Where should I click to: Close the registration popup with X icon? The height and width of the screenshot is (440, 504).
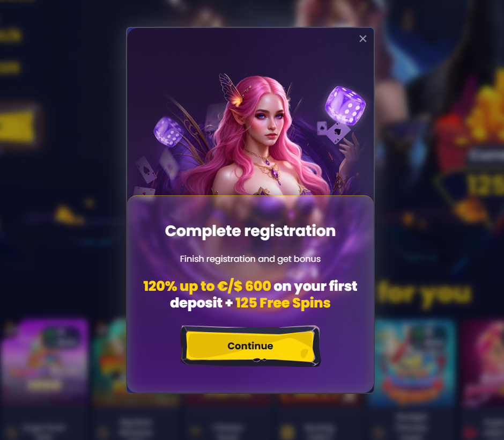click(363, 39)
